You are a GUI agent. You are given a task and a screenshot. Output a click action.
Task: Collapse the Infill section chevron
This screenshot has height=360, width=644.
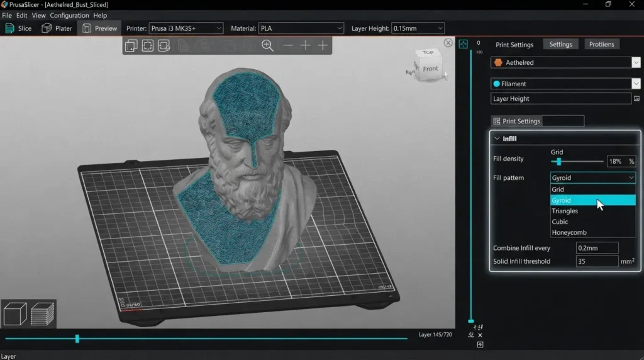(497, 138)
